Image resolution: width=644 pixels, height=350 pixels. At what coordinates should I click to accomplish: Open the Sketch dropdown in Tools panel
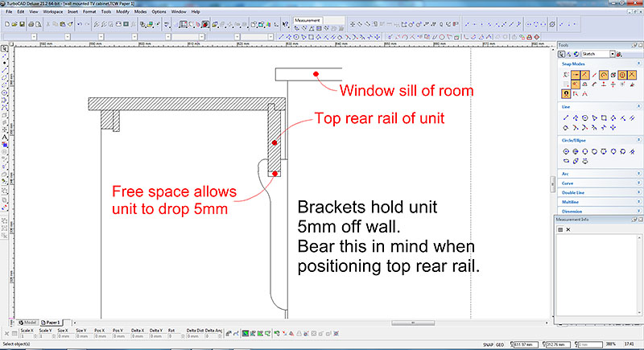tap(613, 53)
